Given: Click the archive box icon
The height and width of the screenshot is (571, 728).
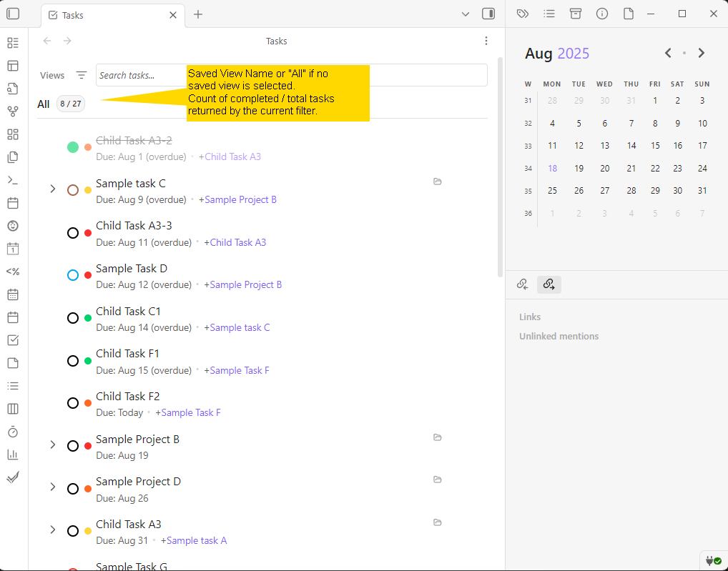Looking at the screenshot, I should pos(576,14).
